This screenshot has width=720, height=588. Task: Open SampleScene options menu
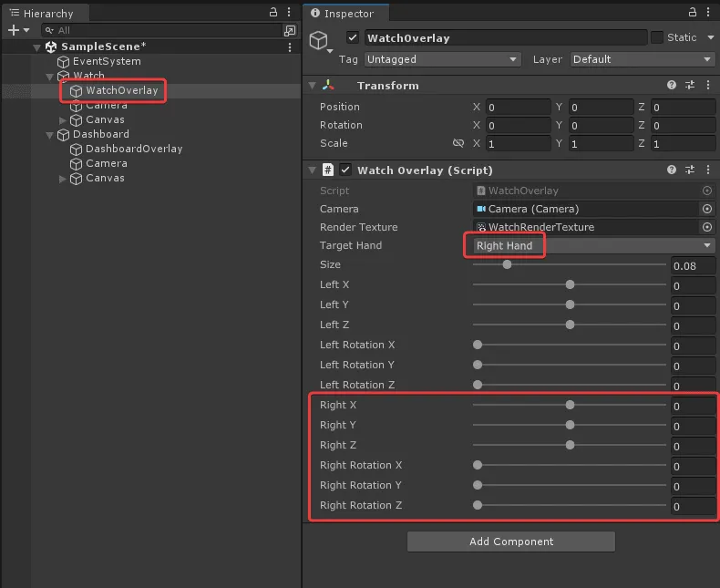tap(290, 46)
